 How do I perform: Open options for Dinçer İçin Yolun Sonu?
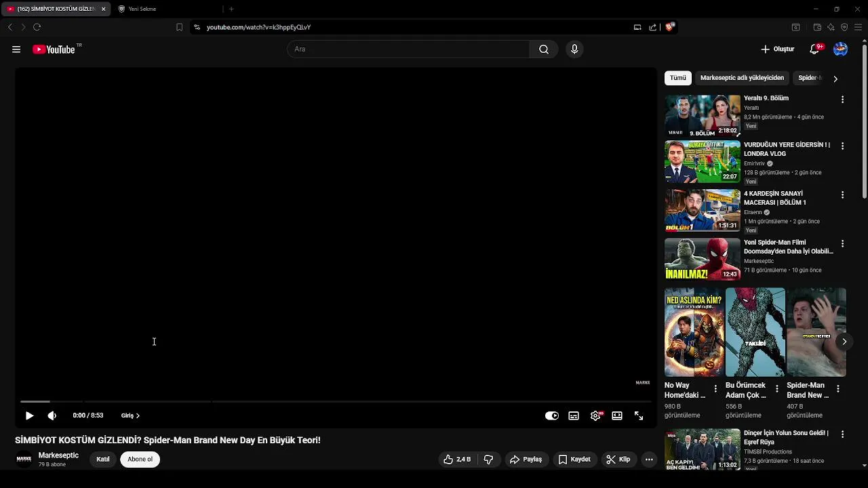click(x=842, y=434)
